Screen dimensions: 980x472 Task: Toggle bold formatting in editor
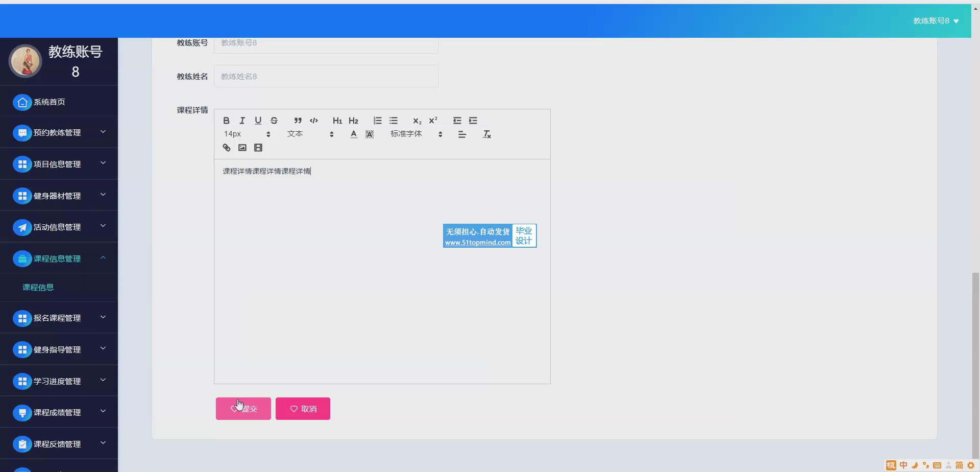[226, 121]
